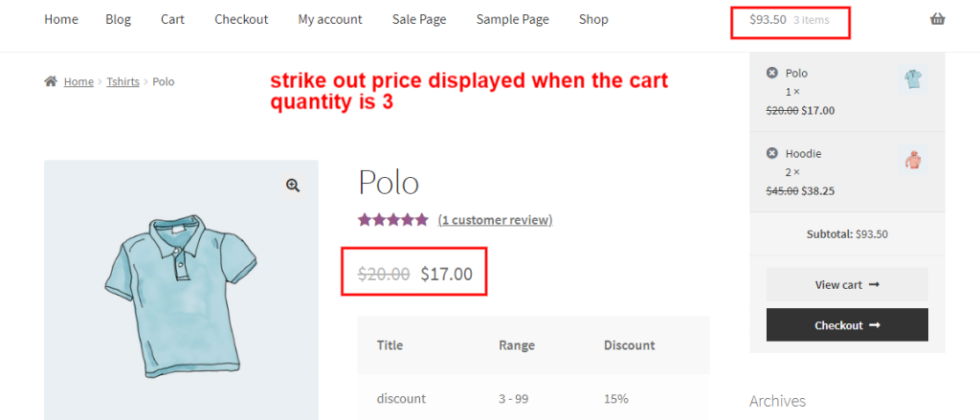Screen dimensions: 980x420
Task: Click the five-star rating
Action: (x=392, y=220)
